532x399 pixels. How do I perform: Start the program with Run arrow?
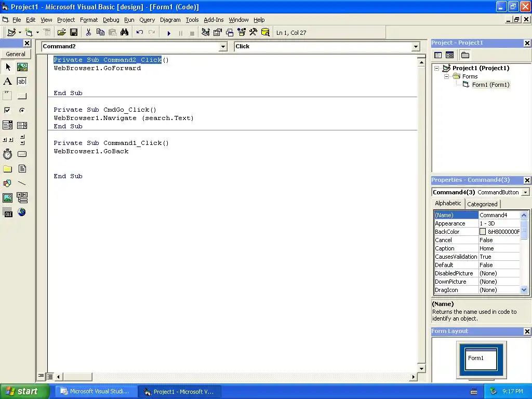coord(169,33)
